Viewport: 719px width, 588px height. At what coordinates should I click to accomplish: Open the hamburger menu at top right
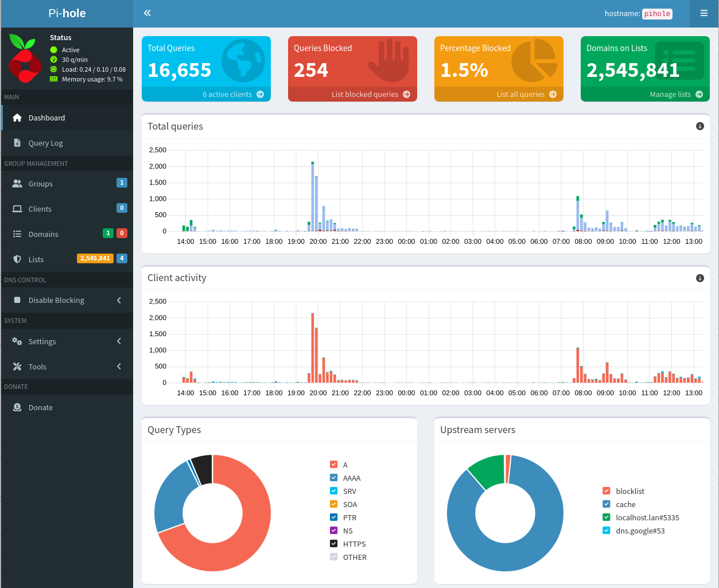(x=704, y=13)
